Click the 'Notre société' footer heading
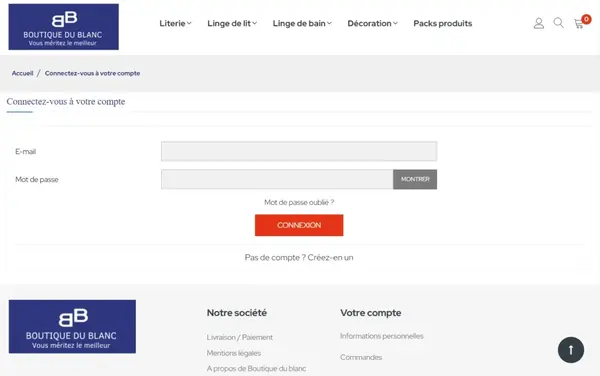This screenshot has height=376, width=600. pos(237,313)
